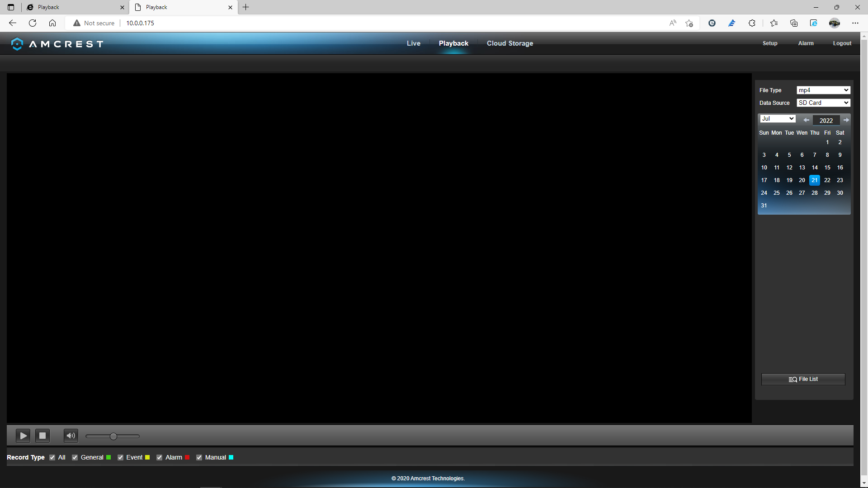Open the Data Source dropdown
The image size is (868, 488).
[823, 103]
